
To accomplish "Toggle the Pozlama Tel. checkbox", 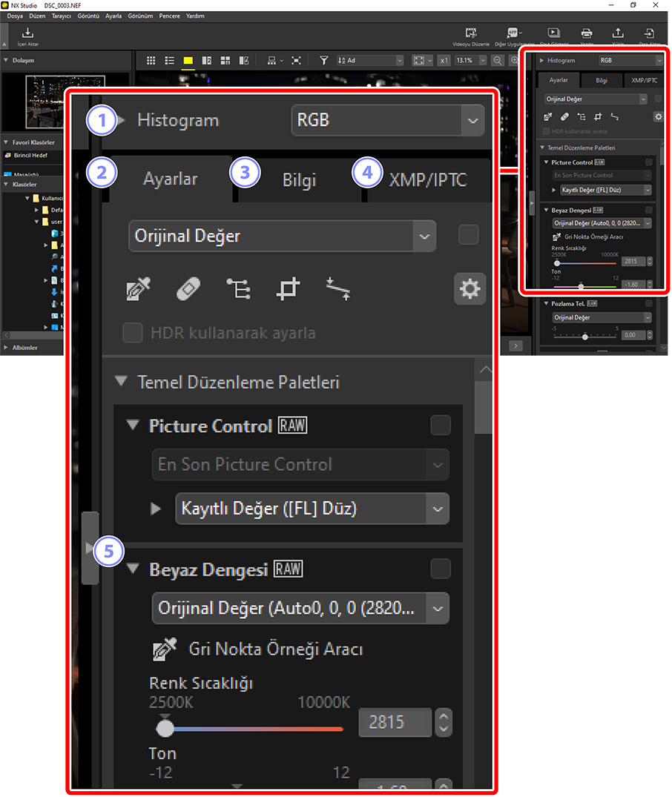I will pyautogui.click(x=648, y=303).
